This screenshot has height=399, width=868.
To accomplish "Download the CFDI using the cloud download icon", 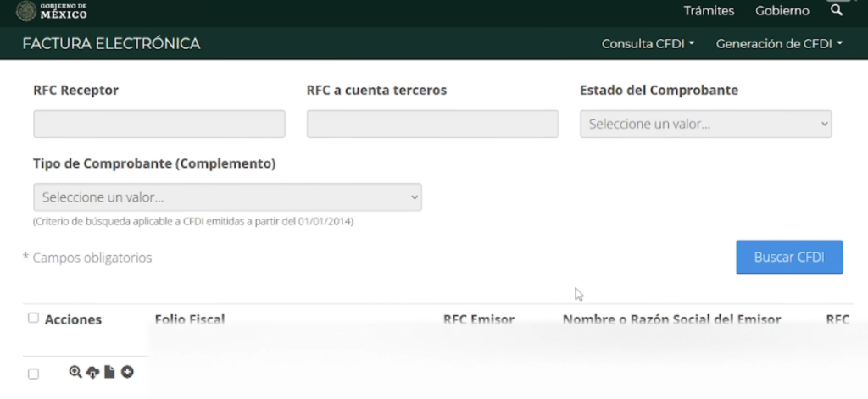I will pos(93,373).
